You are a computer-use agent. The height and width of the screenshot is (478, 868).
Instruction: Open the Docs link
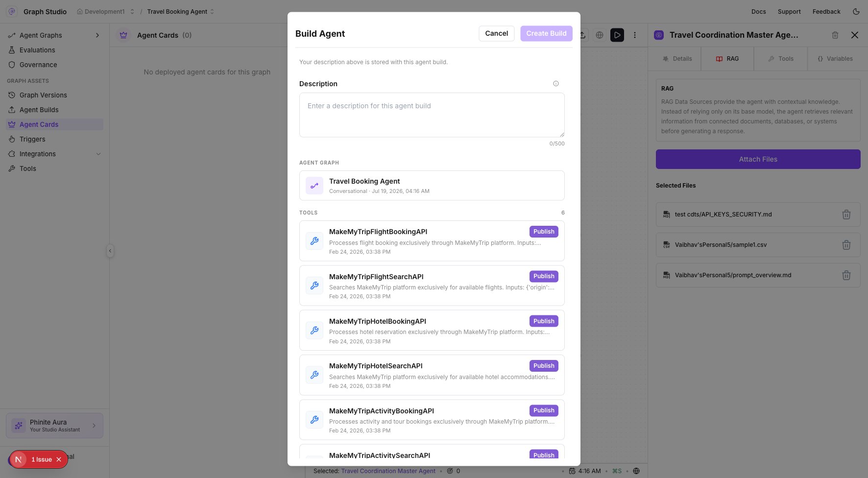tap(758, 11)
